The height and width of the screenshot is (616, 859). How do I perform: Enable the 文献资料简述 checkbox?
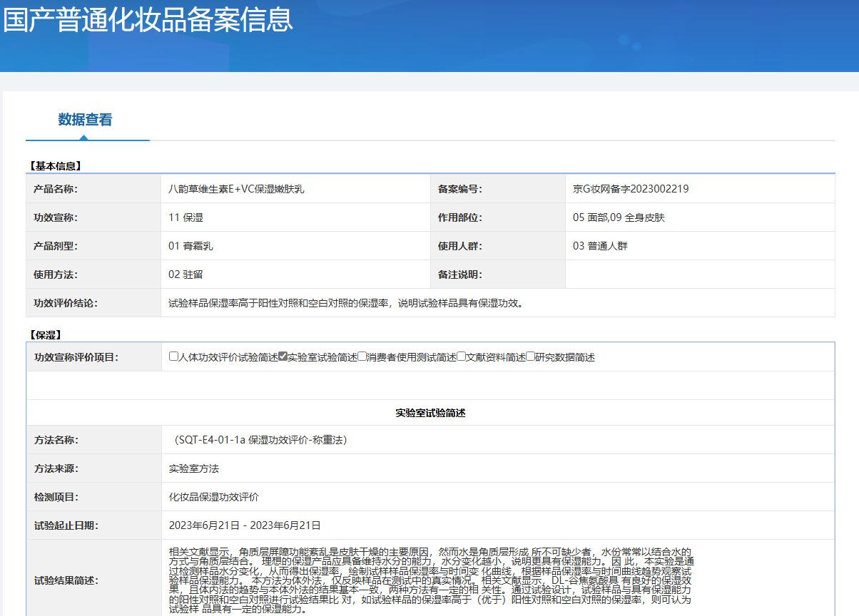(x=461, y=356)
